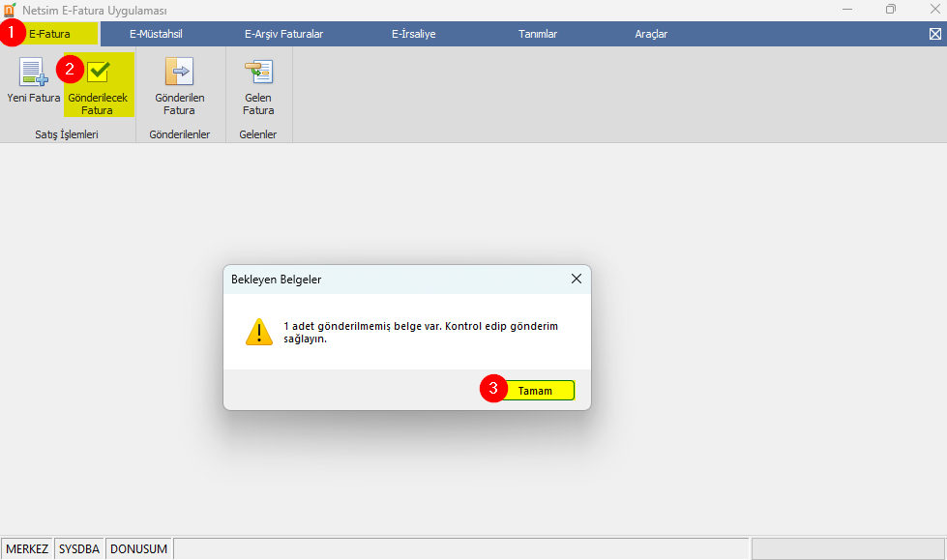
Task: Click DONUSUM field in status bar
Action: [138, 548]
